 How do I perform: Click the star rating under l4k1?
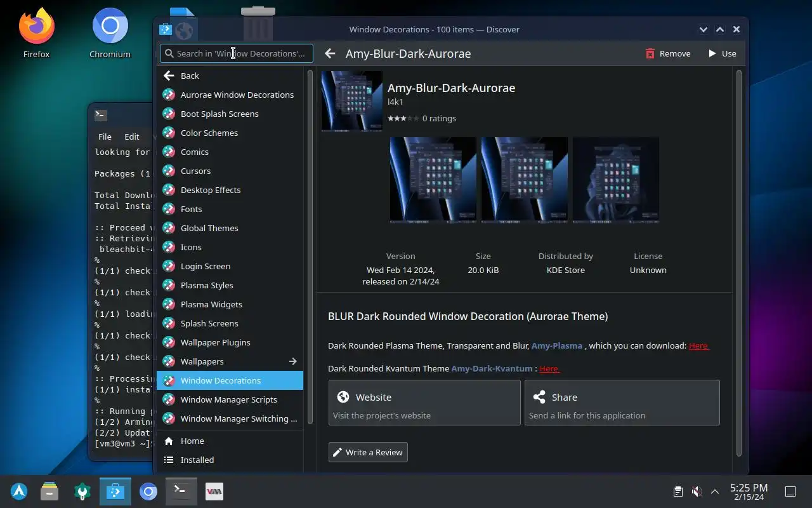[x=403, y=118]
